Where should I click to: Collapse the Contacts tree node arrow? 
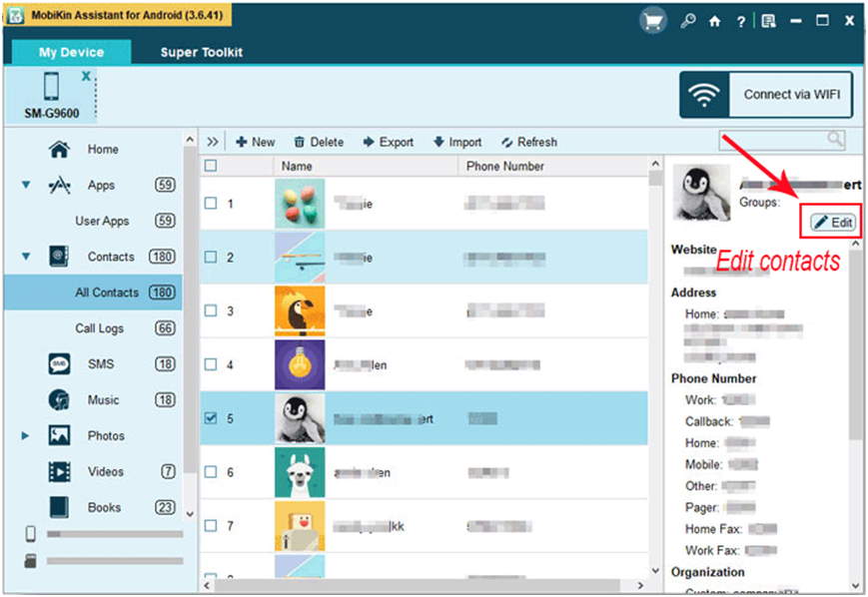click(x=26, y=257)
